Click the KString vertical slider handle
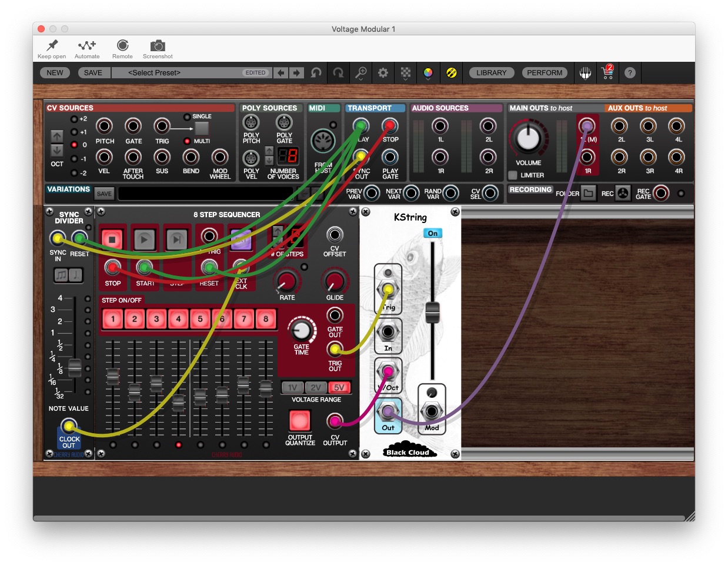 pos(432,311)
